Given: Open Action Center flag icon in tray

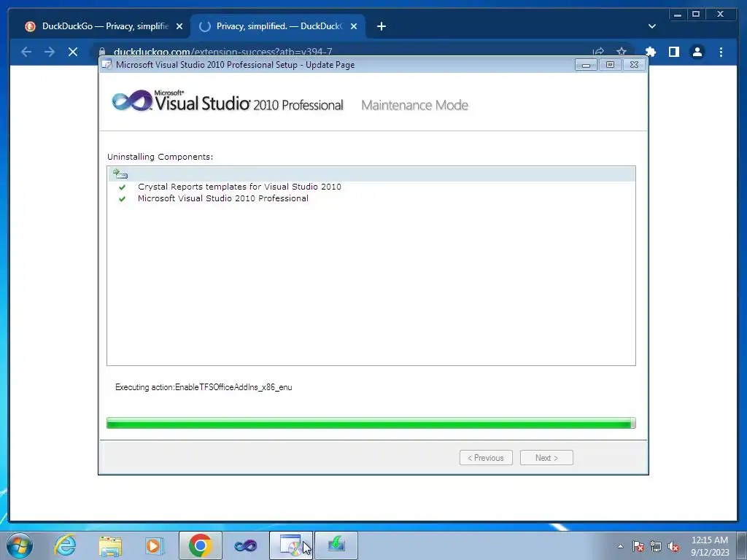Looking at the screenshot, I should 638,546.
